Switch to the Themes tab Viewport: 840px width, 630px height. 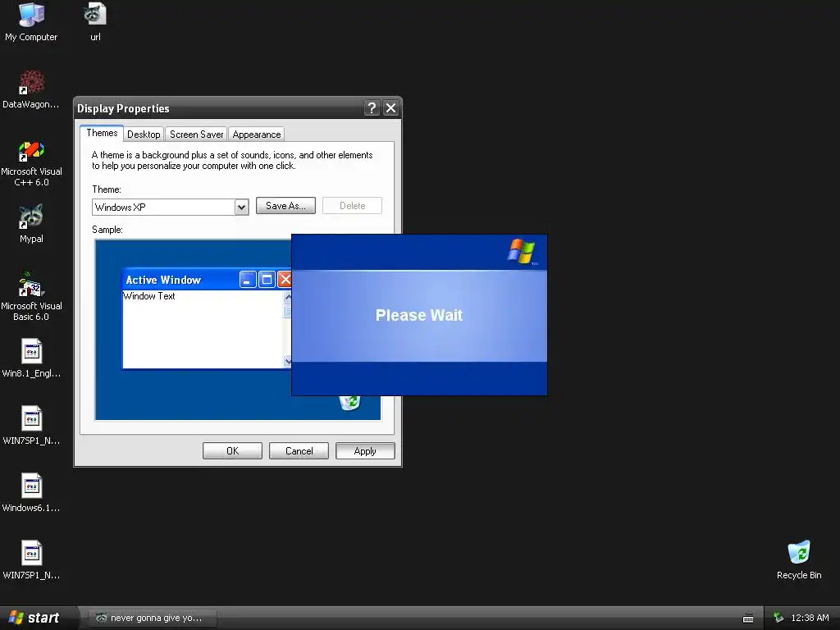point(102,133)
